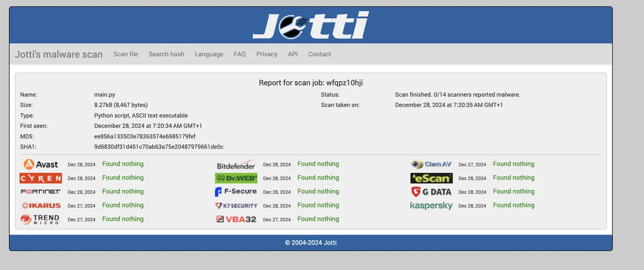Click the Trend Micro scanner logo
Image resolution: width=644 pixels, height=270 pixels.
pos(41,219)
